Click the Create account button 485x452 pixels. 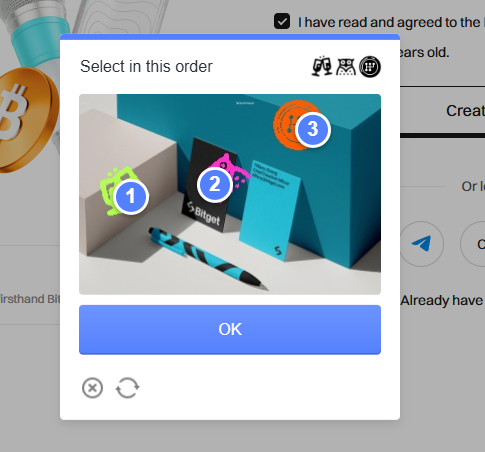pos(442,111)
